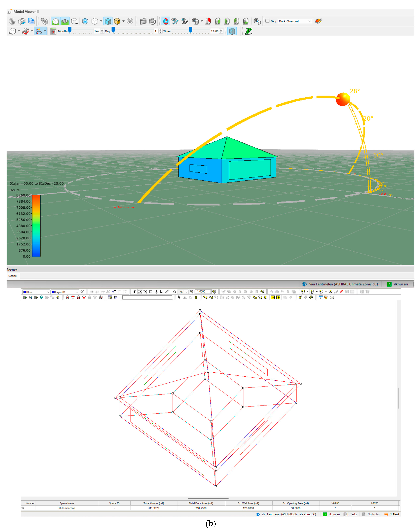Open the Dark Overcast sky dropdown
The height and width of the screenshot is (532, 420).
[295, 21]
